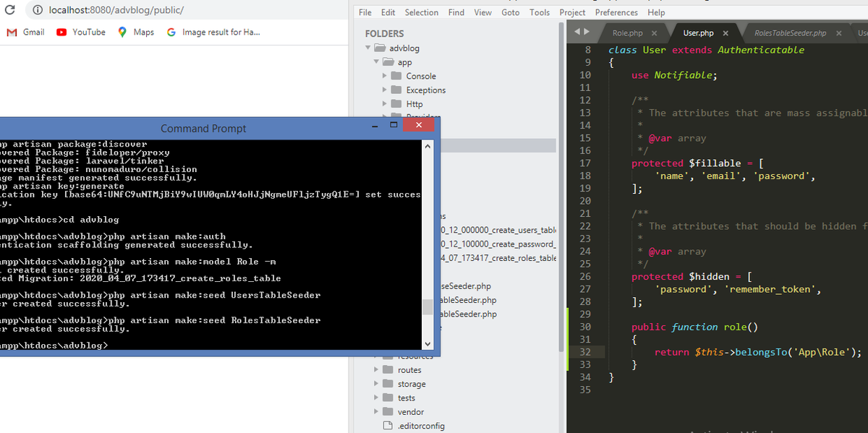Image resolution: width=868 pixels, height=433 pixels.
Task: Click line number 32 in the gutter
Action: [586, 352]
